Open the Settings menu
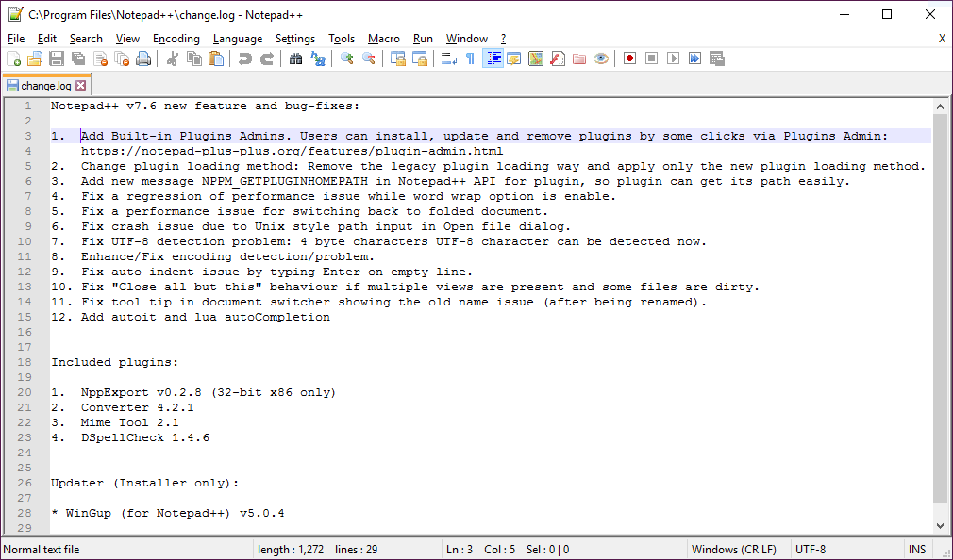Screen dimensions: 953x560 295,39
